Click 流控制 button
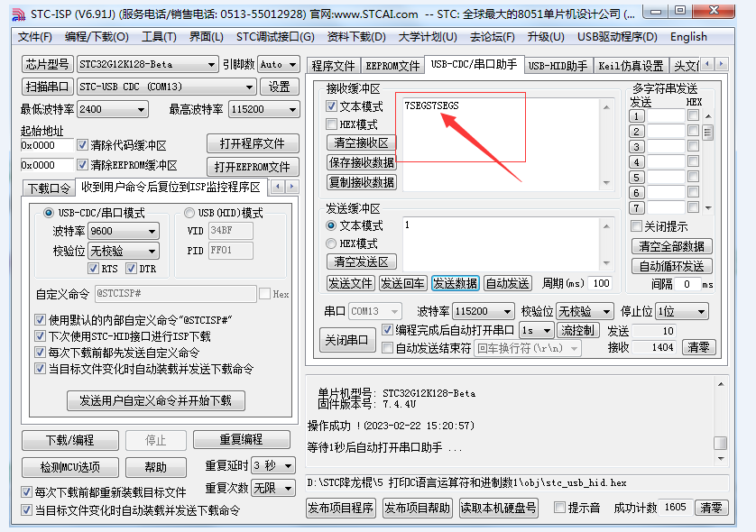This screenshot has height=532, width=756. (578, 330)
